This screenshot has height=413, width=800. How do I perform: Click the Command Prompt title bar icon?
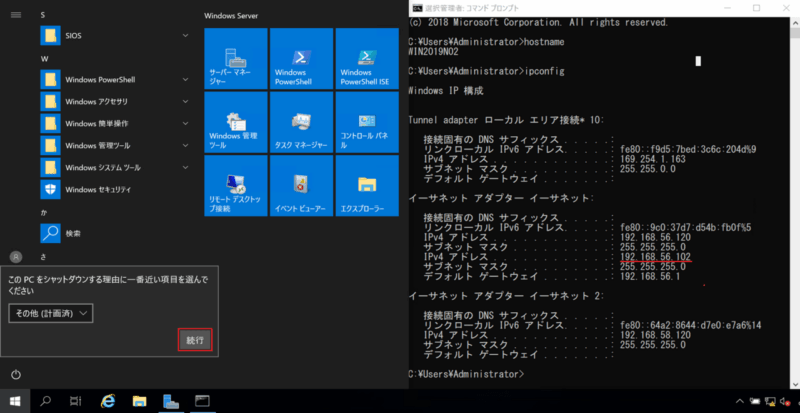(417, 8)
